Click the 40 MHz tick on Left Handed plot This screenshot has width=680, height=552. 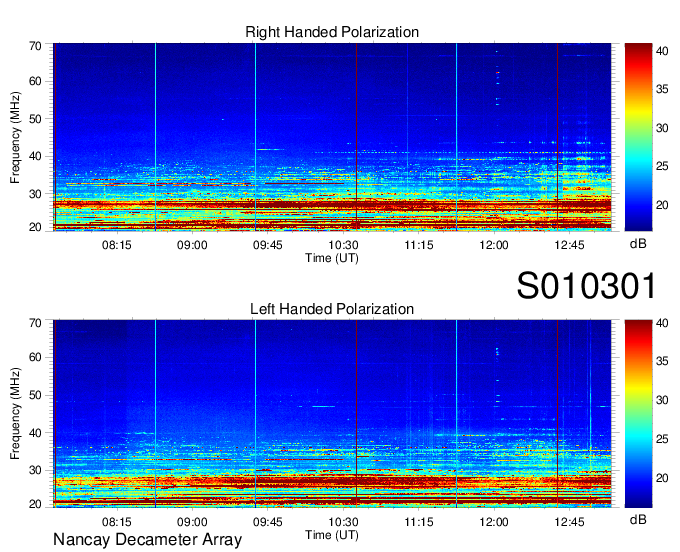(x=35, y=433)
